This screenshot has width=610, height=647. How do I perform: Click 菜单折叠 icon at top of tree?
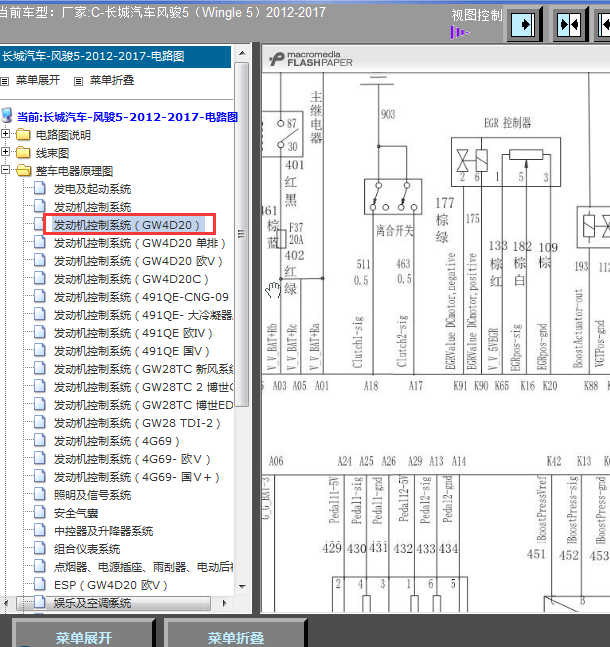click(x=78, y=81)
